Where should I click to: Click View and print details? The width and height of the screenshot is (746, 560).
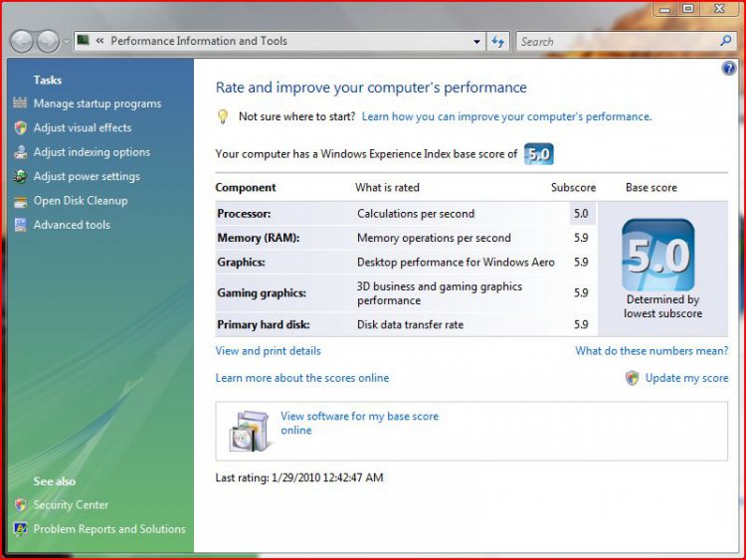[x=268, y=351]
